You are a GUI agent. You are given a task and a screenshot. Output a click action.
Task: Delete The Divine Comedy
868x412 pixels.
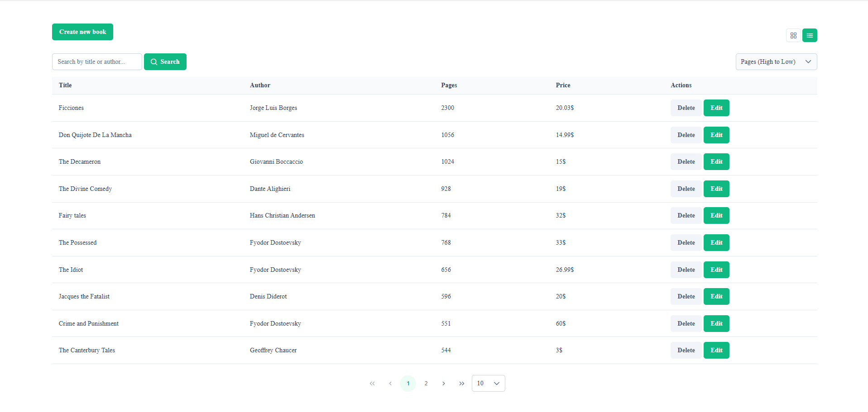(x=686, y=189)
